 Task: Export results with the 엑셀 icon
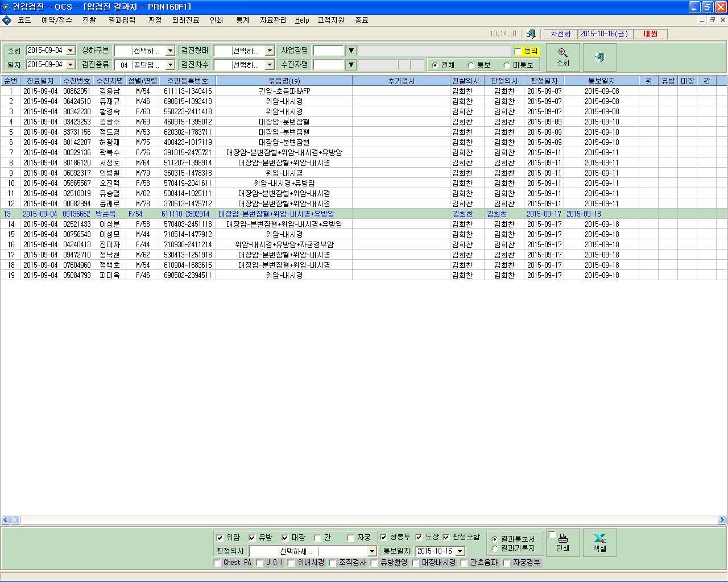(599, 543)
